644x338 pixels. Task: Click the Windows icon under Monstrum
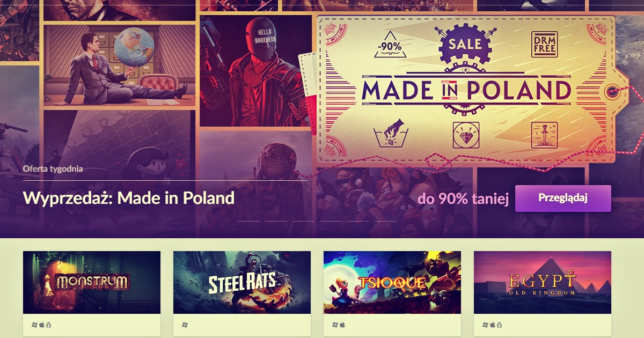34,325
